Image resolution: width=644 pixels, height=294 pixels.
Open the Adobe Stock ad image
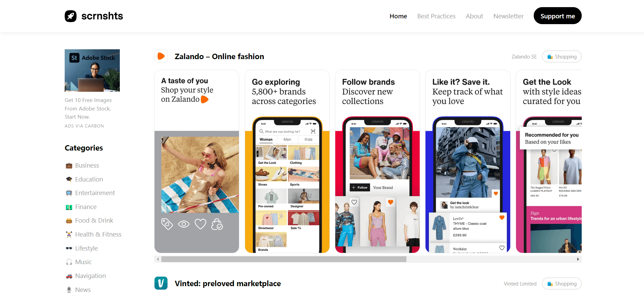click(92, 70)
